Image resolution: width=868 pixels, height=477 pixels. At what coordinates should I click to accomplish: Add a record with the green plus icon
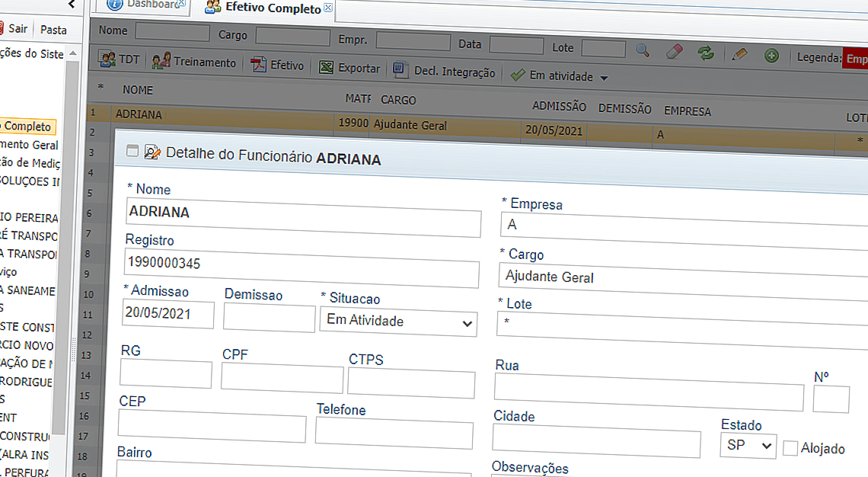(x=771, y=54)
